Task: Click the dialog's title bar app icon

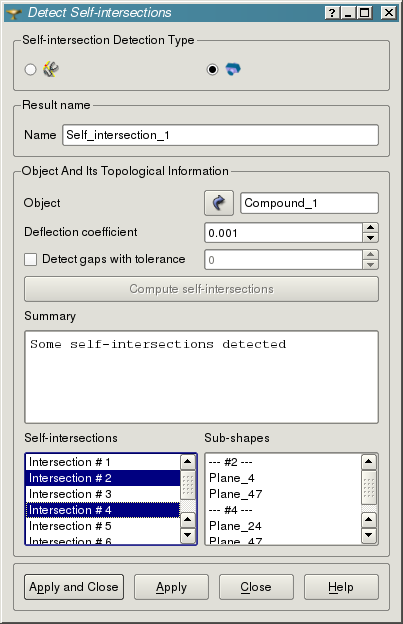Action: [x=14, y=13]
